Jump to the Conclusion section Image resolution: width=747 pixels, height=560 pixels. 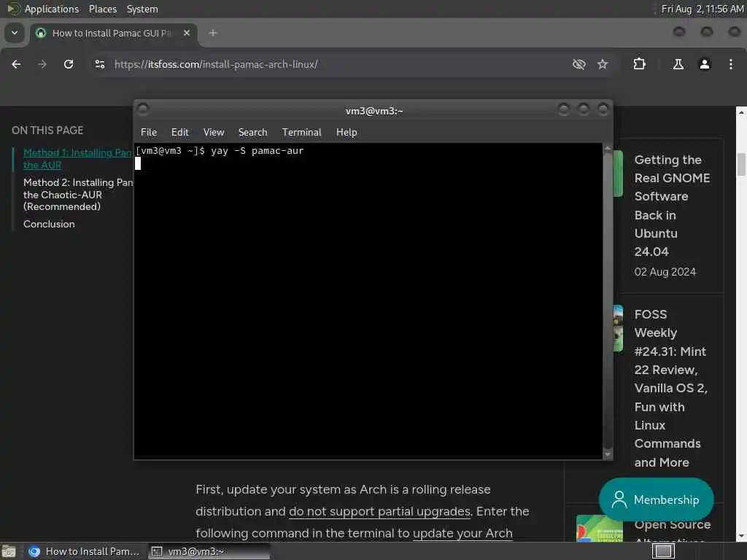tap(49, 224)
